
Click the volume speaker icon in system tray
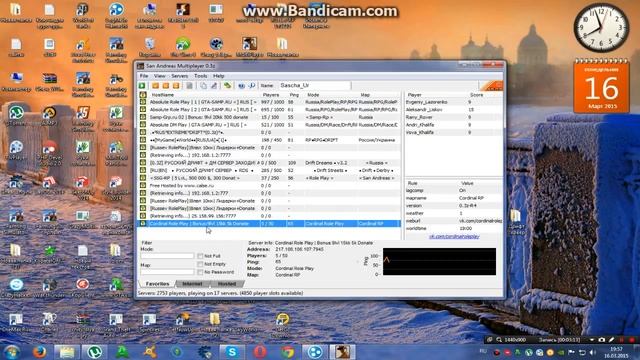point(593,352)
